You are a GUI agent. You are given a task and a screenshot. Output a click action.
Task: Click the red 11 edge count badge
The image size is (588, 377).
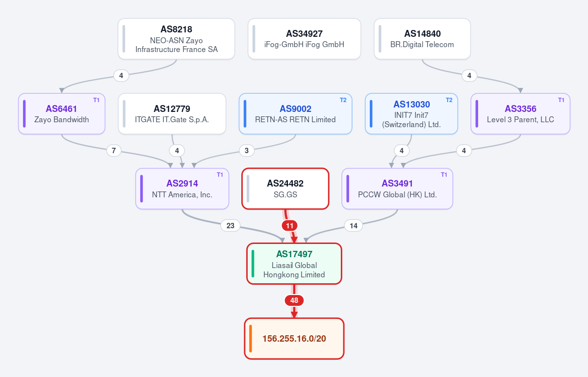click(289, 226)
